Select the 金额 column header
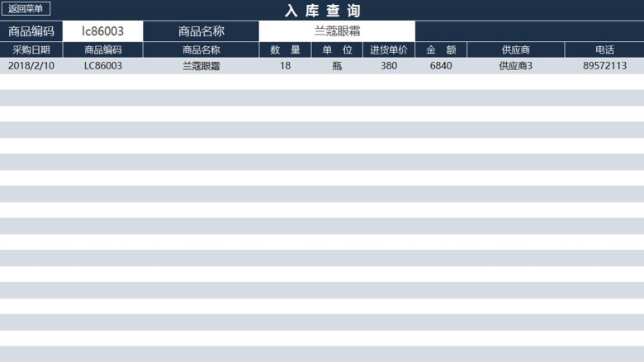Viewport: 644px width, 362px height. tap(441, 49)
